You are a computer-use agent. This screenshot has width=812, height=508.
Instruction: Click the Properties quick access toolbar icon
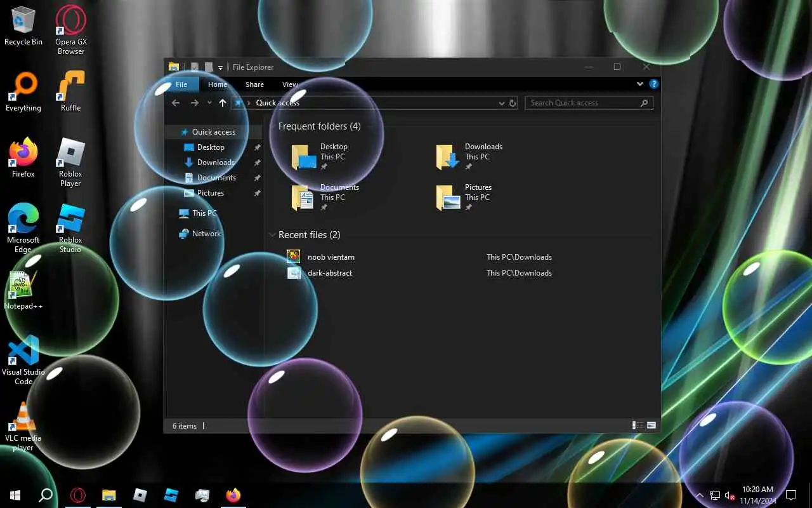pyautogui.click(x=194, y=67)
